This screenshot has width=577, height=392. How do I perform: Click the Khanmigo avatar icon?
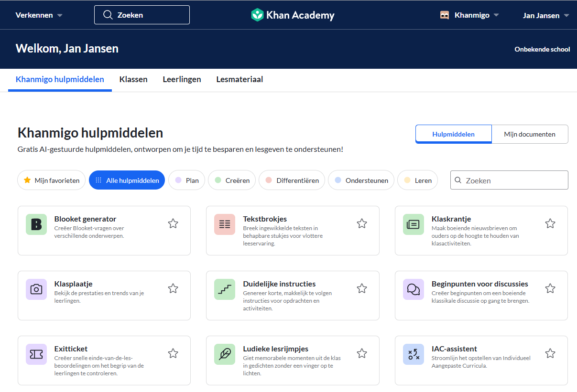tap(445, 15)
